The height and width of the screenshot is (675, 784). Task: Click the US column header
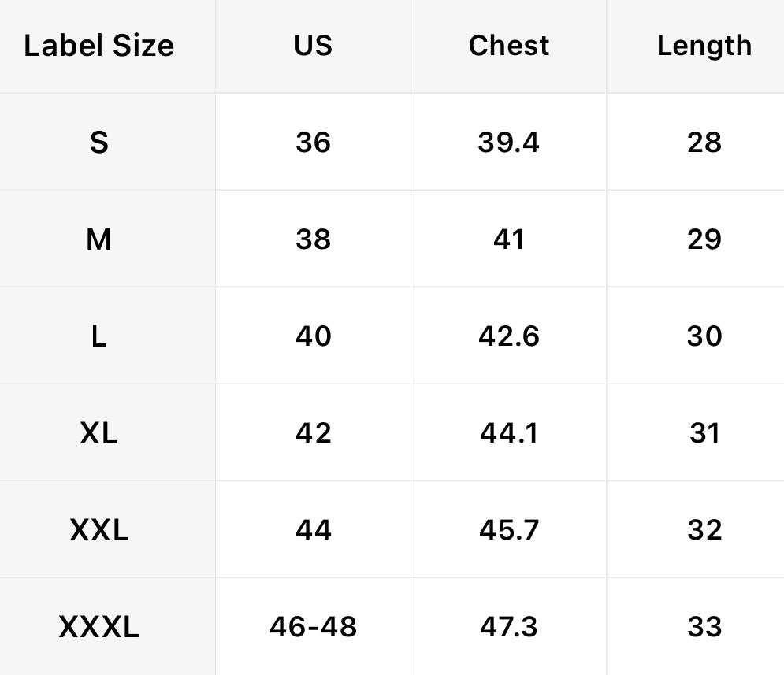click(x=313, y=46)
